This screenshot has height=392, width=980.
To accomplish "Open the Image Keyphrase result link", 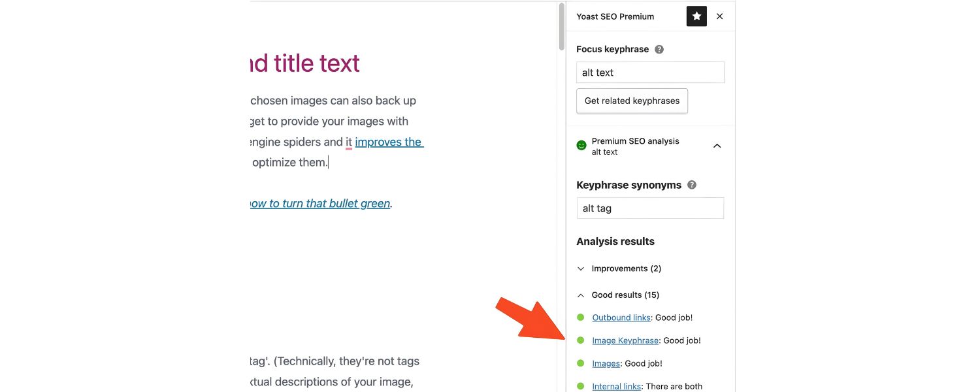I will [625, 340].
